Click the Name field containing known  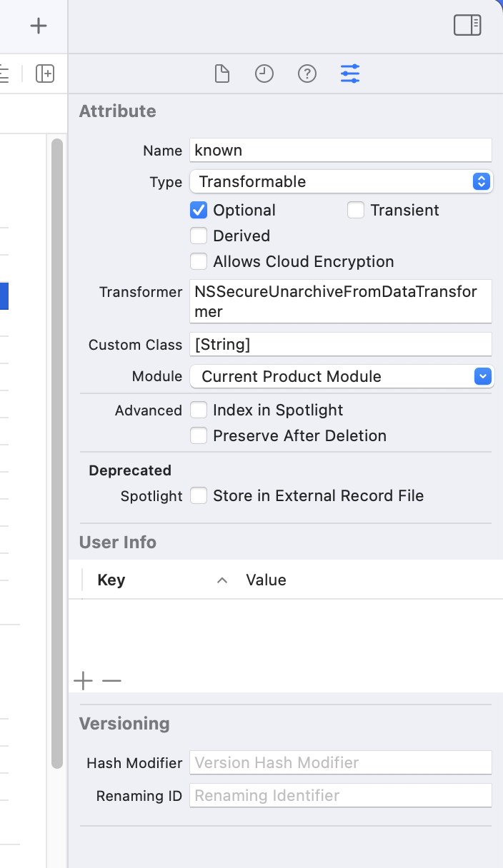click(x=341, y=151)
